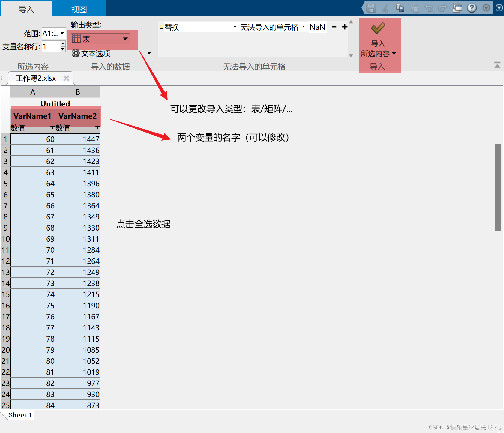504x433 pixels.
Task: Open the 输出类型 表 dropdown
Action: point(100,39)
